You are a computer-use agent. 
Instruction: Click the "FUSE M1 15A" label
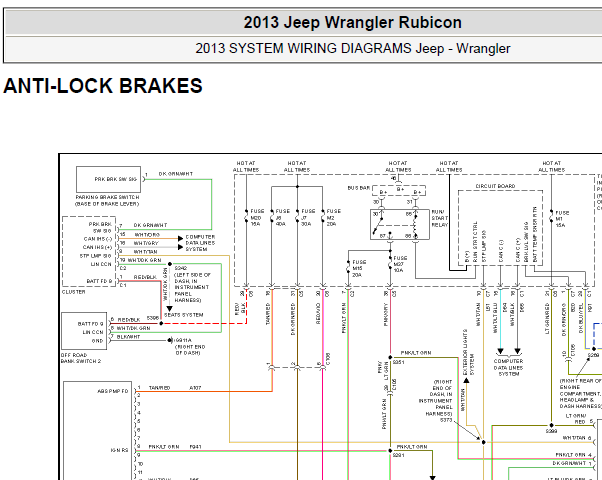(x=562, y=219)
